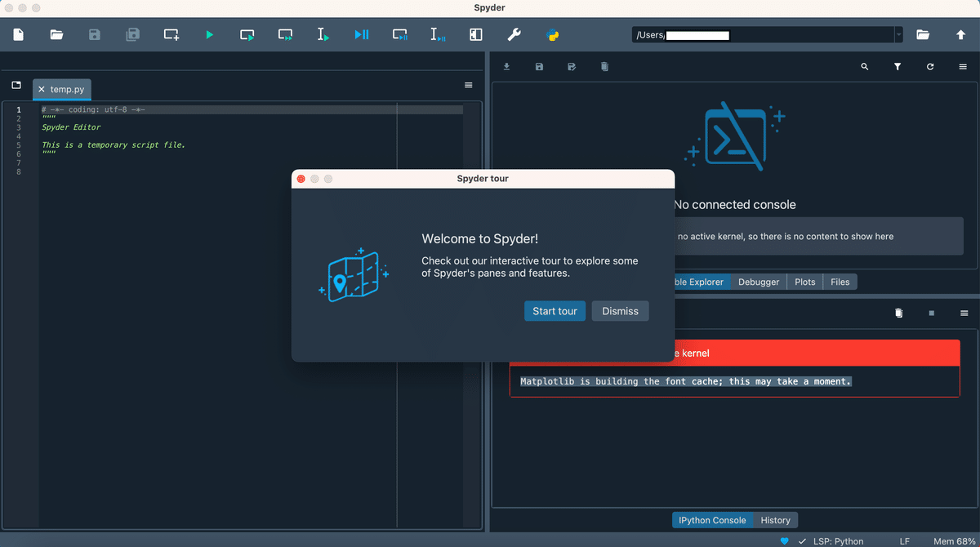This screenshot has height=547, width=980.
Task: Select the IPython Console tab
Action: 712,520
